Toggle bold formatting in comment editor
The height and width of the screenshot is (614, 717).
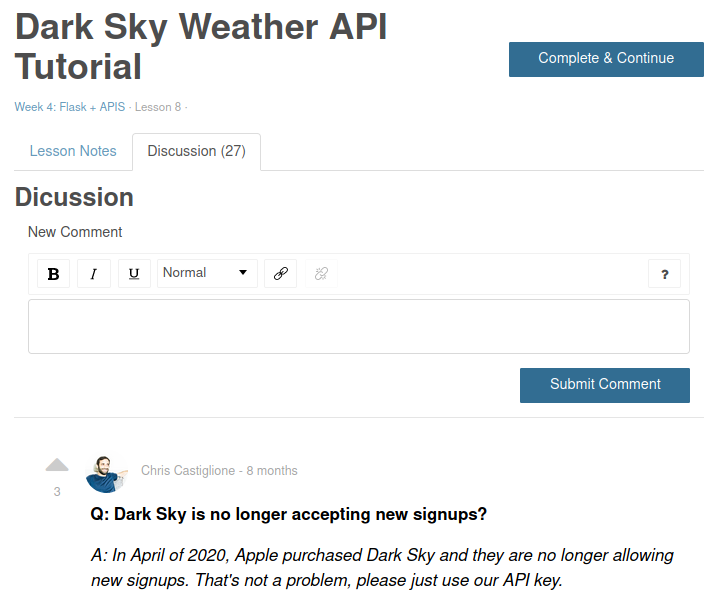[x=54, y=273]
